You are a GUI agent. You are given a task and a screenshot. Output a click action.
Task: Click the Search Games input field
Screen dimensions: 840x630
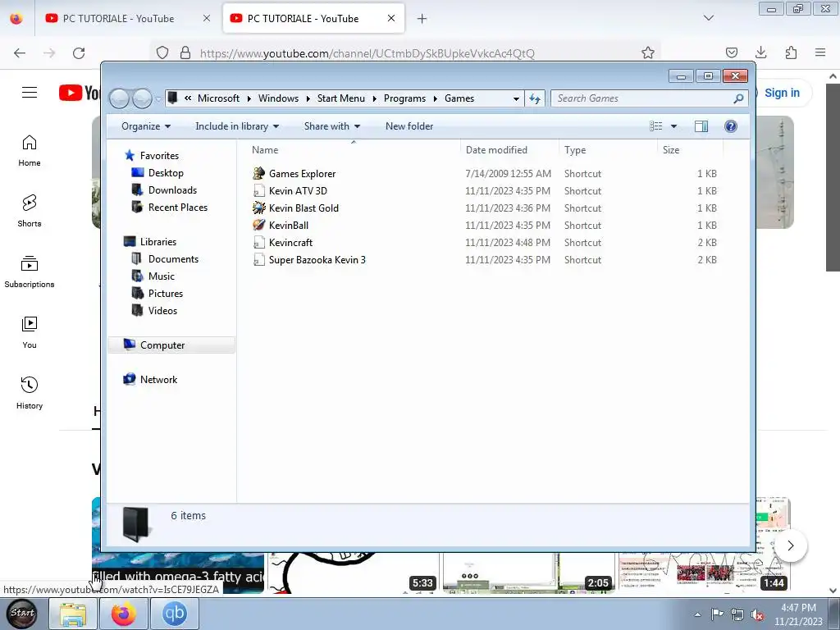[x=643, y=98]
